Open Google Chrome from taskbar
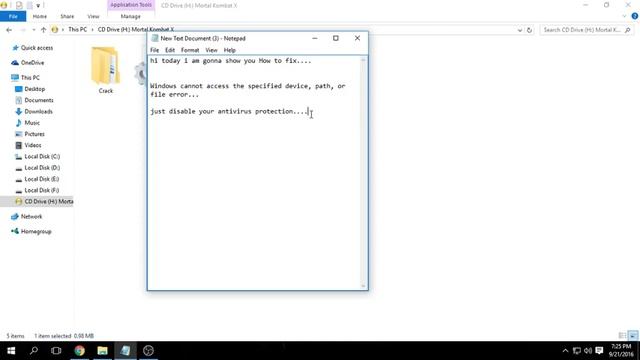Image resolution: width=640 pixels, height=360 pixels. click(x=80, y=351)
